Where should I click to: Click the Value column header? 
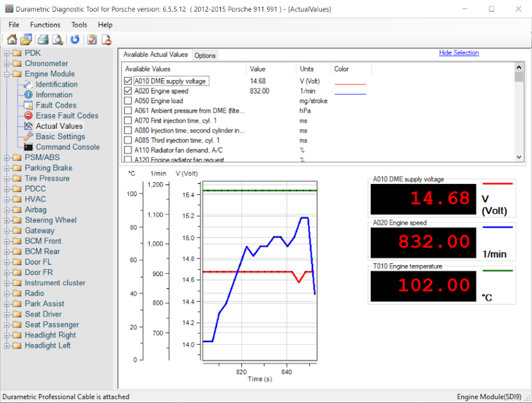coord(271,69)
